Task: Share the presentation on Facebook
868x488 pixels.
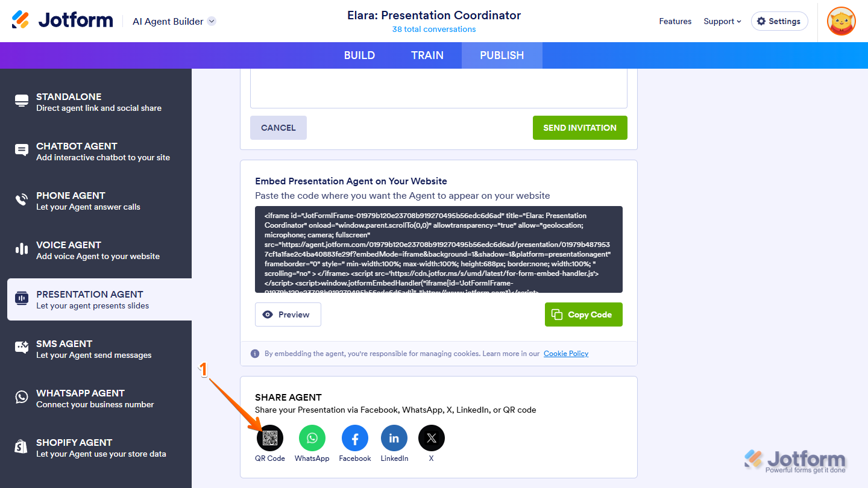Action: click(x=355, y=438)
